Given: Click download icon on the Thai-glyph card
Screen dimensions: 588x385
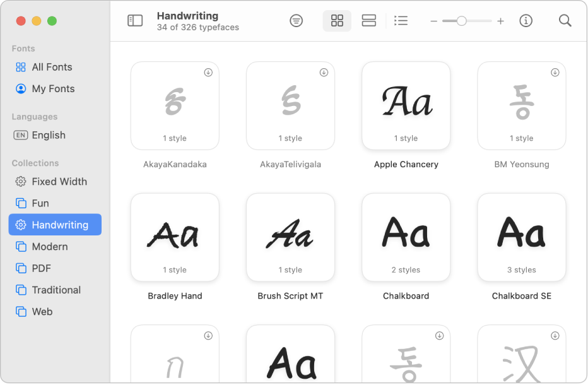Looking at the screenshot, I should [x=208, y=336].
